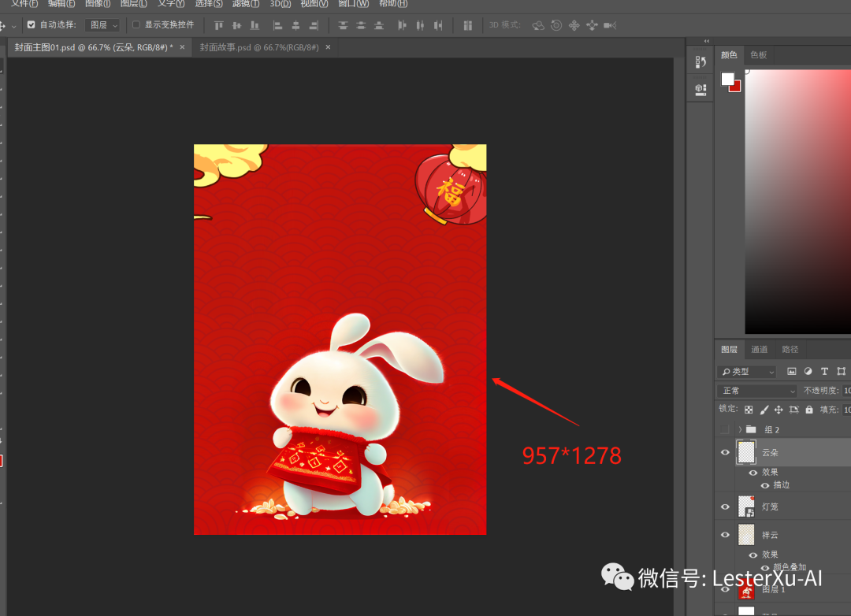Click the auto-align layers icon

click(468, 25)
